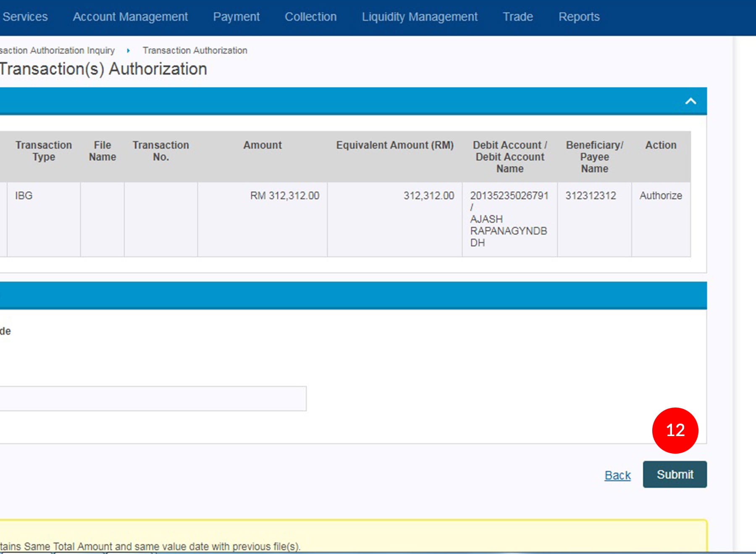Click Transaction Authorization Inquiry breadcrumb
This screenshot has height=554, width=756.
(x=57, y=50)
